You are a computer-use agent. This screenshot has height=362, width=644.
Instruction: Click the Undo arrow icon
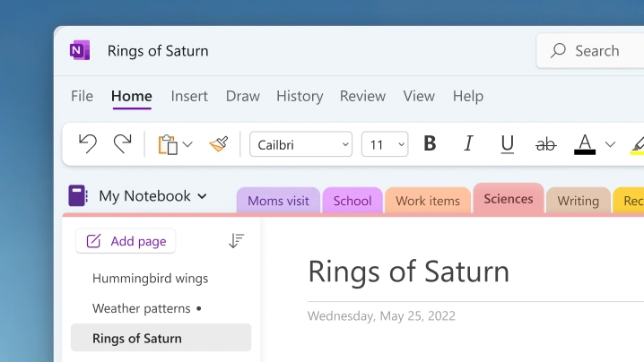tap(87, 143)
